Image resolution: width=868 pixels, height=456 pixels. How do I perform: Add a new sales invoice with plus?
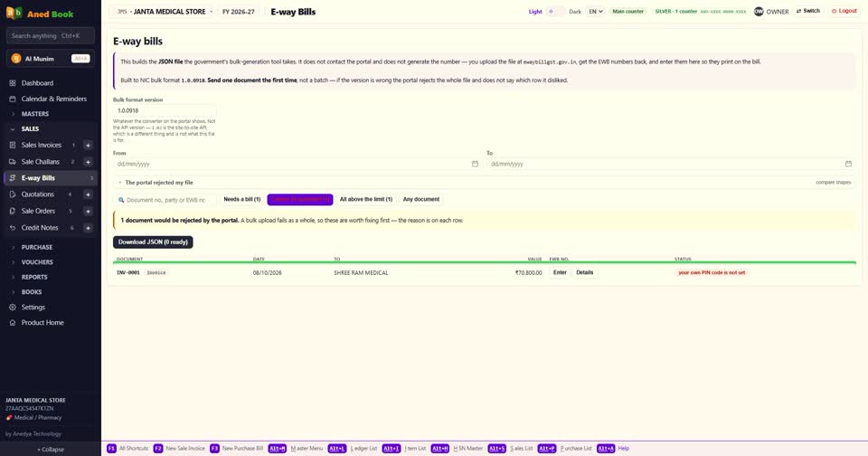88,145
